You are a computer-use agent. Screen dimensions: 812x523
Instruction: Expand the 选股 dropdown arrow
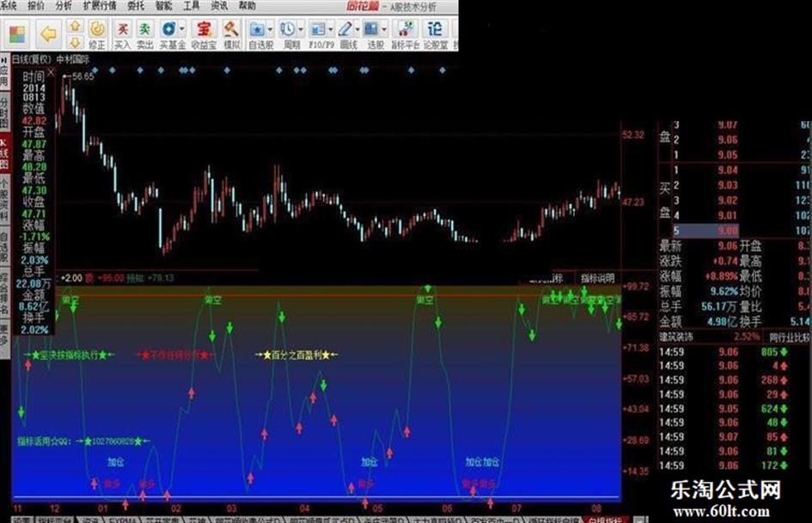pos(384,29)
